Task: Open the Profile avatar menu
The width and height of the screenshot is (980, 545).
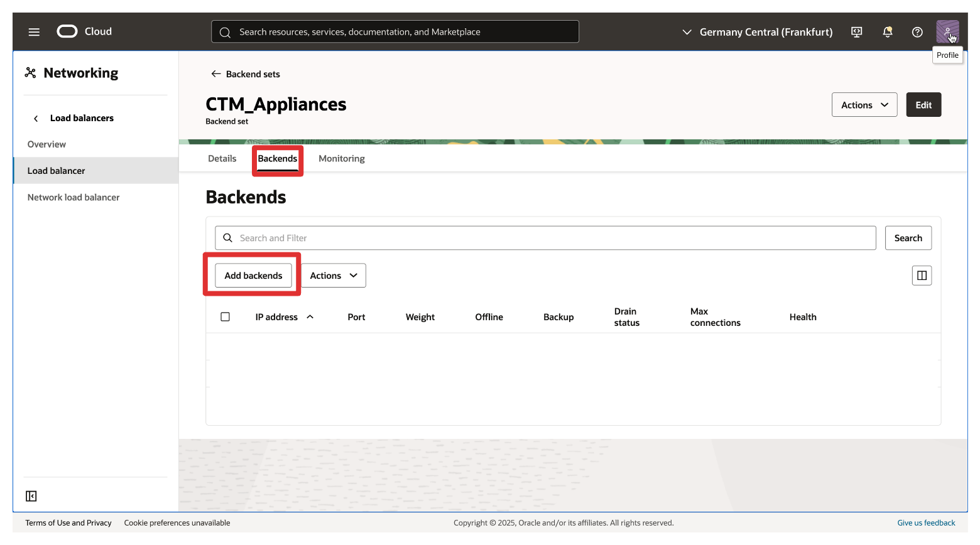Action: tap(947, 31)
